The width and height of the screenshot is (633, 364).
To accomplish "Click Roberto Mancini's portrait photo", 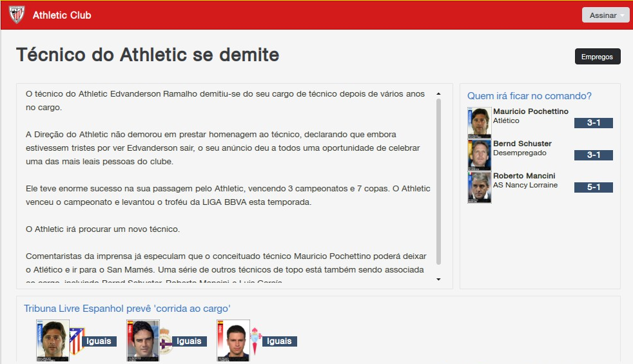I will 479,187.
